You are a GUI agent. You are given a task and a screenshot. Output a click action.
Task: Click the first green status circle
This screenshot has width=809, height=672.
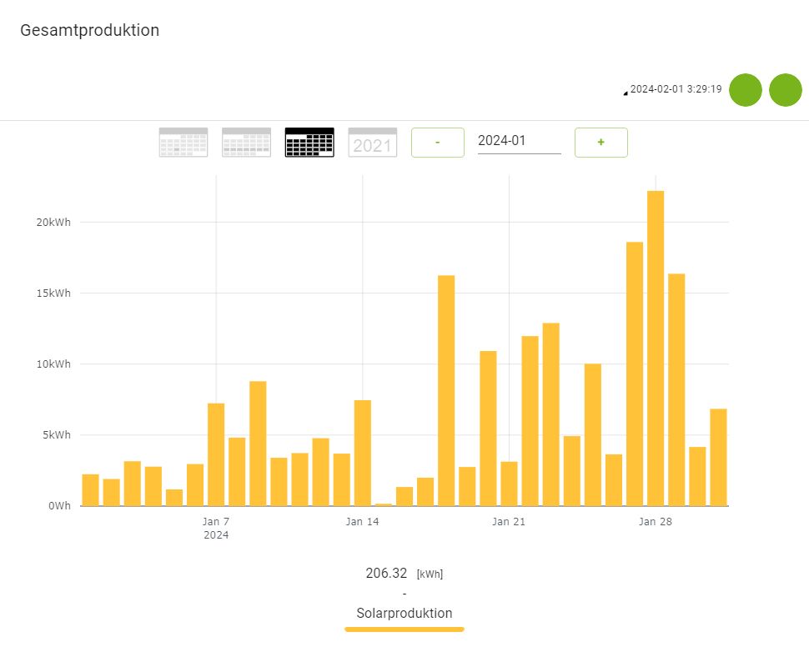click(745, 90)
